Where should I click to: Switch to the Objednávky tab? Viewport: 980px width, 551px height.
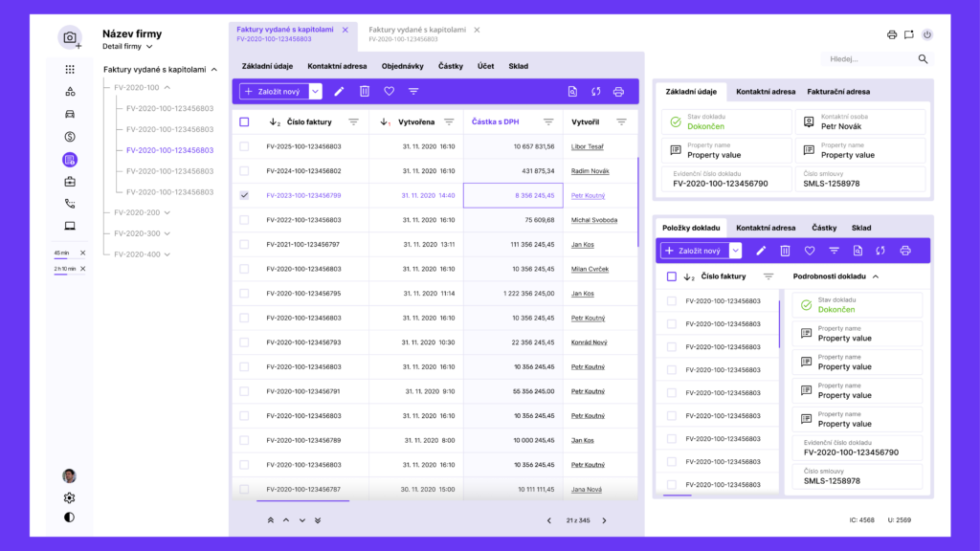point(402,66)
